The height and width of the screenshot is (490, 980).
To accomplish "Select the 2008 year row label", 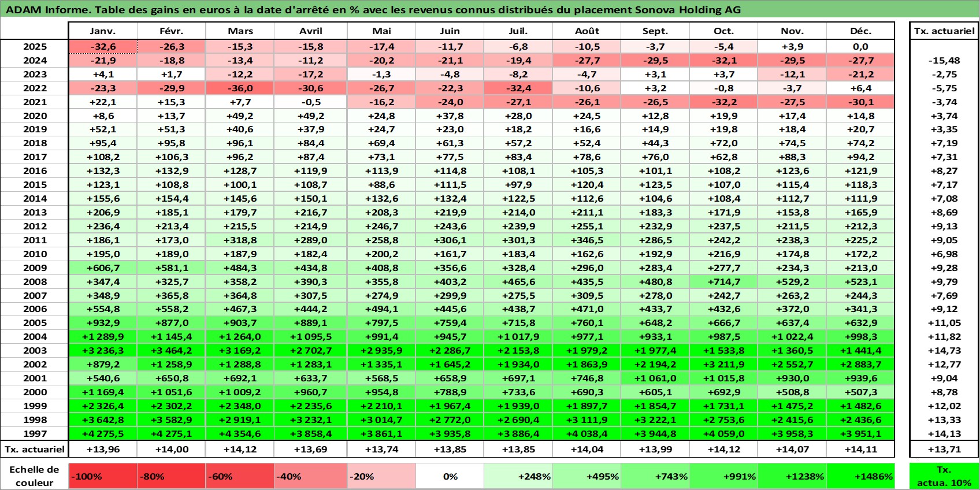I will 35,282.
